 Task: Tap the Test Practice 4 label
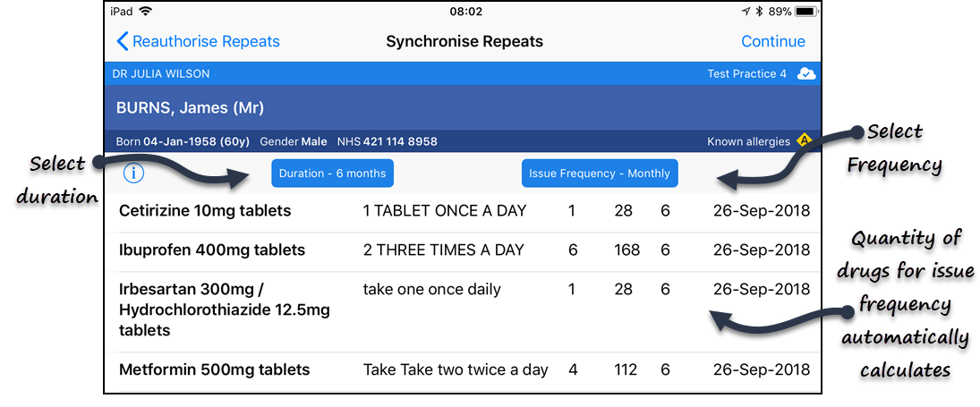[x=746, y=73]
